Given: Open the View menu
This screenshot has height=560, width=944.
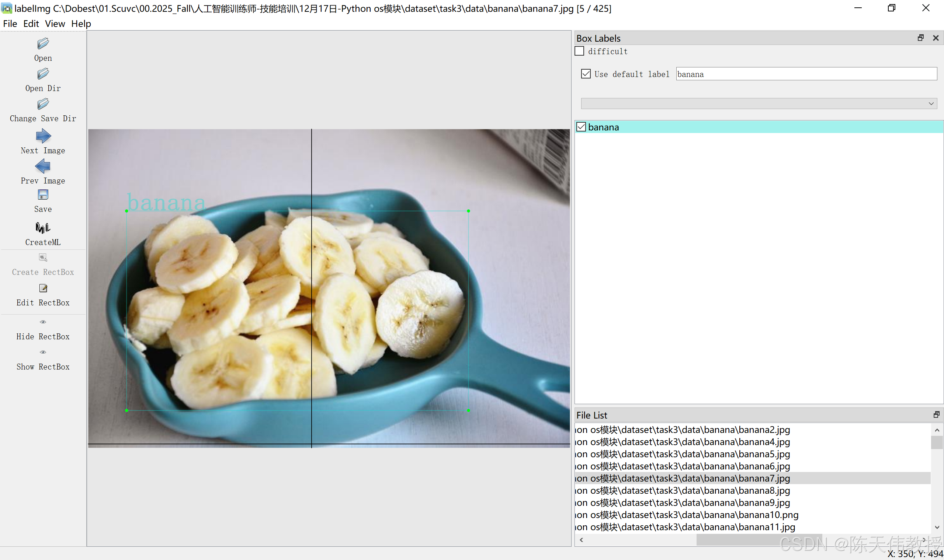Looking at the screenshot, I should [55, 24].
